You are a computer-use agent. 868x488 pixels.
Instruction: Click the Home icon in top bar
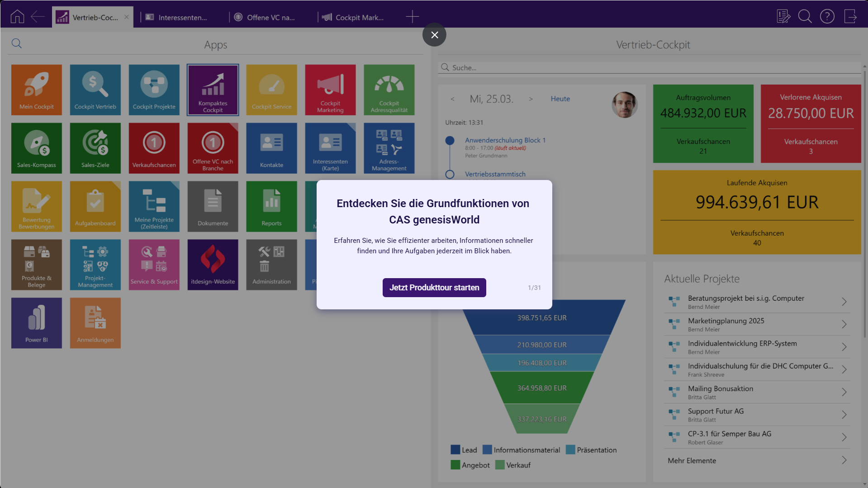pyautogui.click(x=17, y=17)
